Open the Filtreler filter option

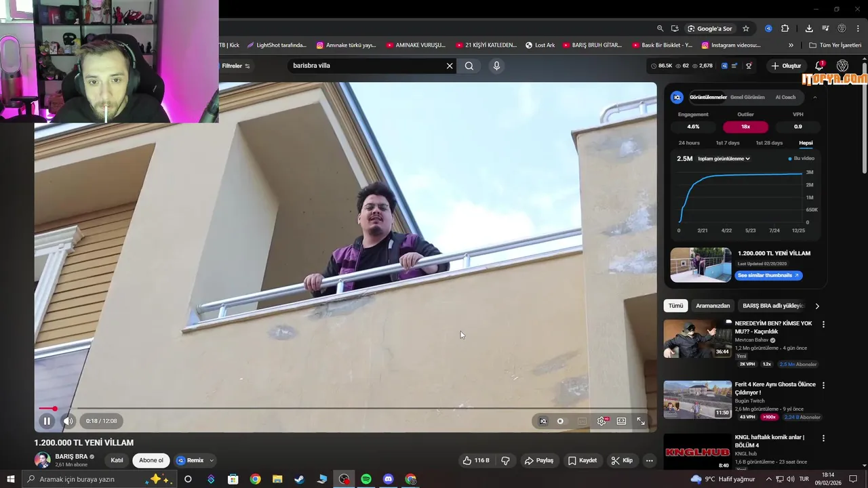tap(236, 66)
